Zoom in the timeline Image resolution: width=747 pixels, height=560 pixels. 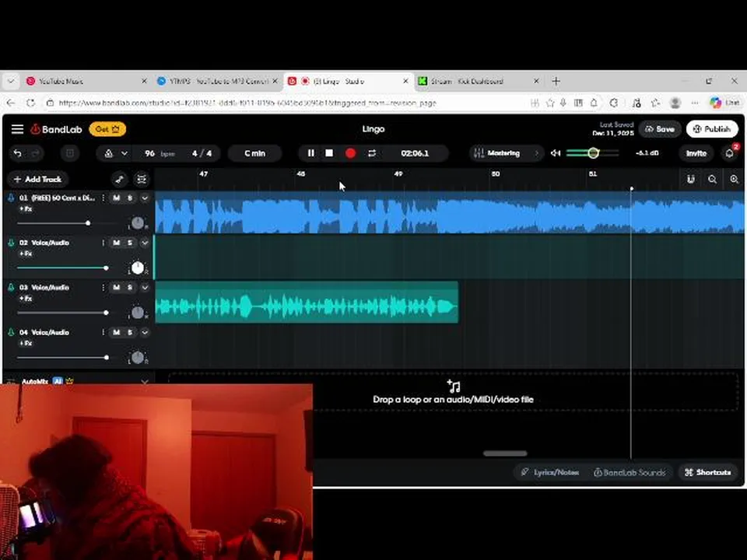pos(734,180)
